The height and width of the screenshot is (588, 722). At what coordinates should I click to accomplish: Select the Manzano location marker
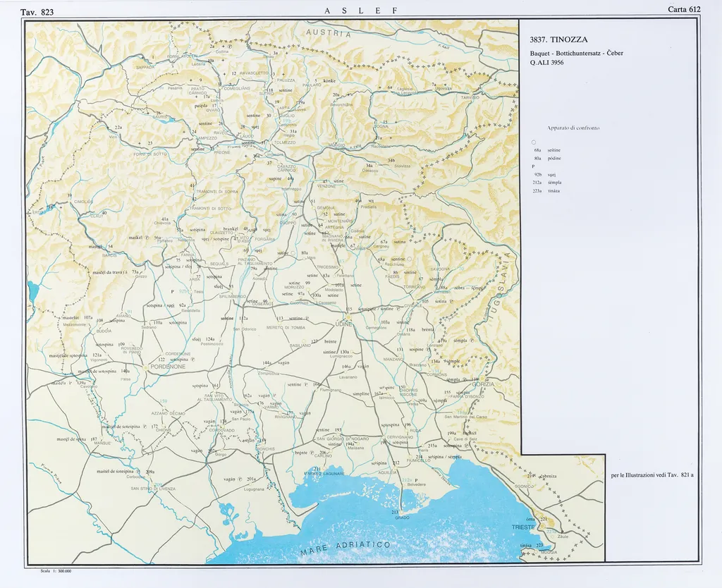(x=393, y=360)
